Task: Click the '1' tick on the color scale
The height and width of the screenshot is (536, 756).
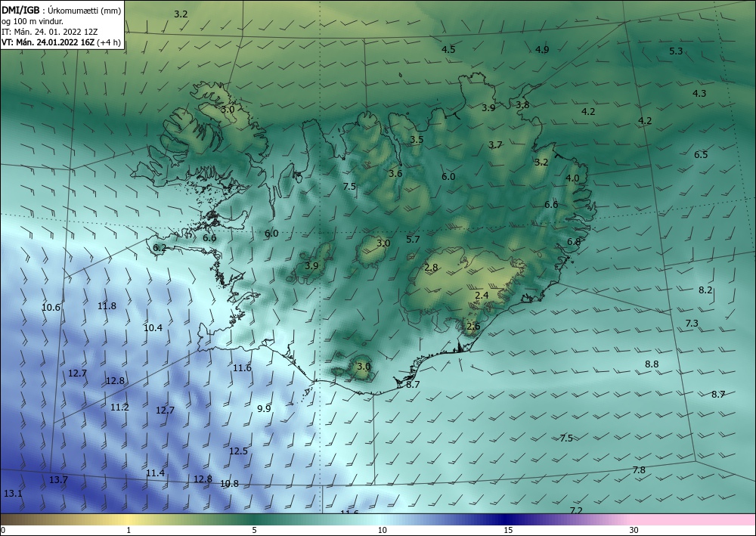Action: click(x=129, y=530)
